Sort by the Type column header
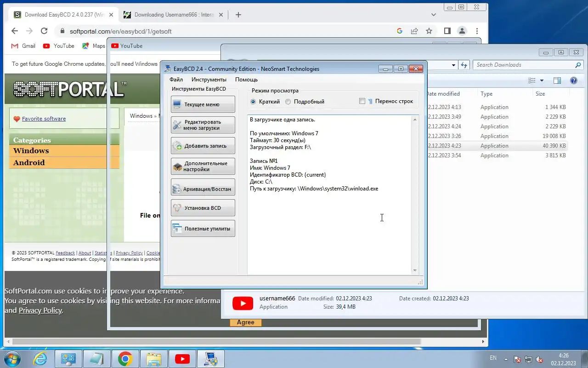Screen dimensions: 588x368 [486, 94]
